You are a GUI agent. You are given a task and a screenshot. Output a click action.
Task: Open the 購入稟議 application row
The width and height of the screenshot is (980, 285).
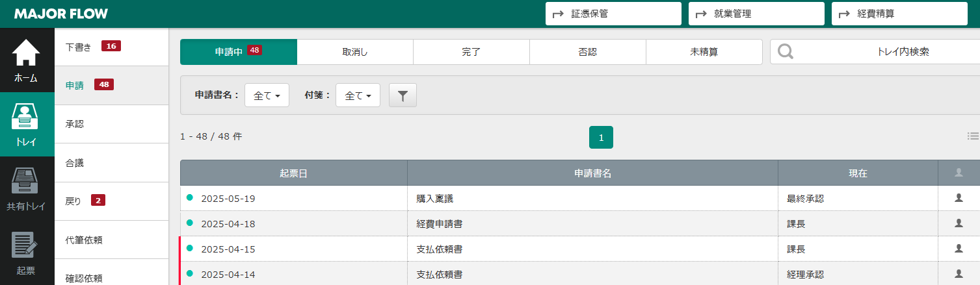pyautogui.click(x=580, y=198)
